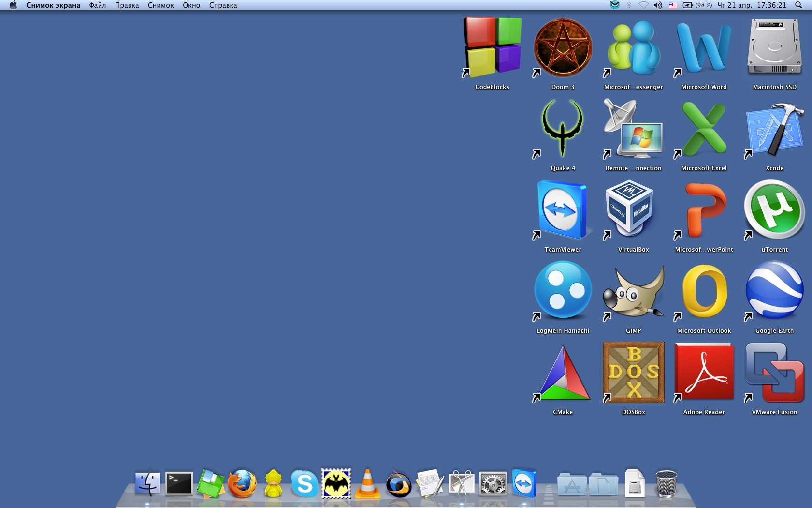Expand the US flag input source menu

672,5
